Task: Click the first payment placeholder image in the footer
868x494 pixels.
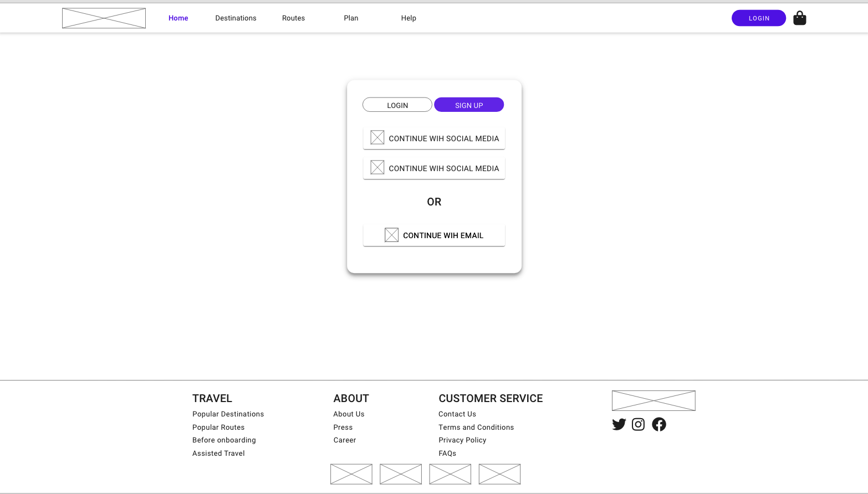Action: click(x=351, y=474)
